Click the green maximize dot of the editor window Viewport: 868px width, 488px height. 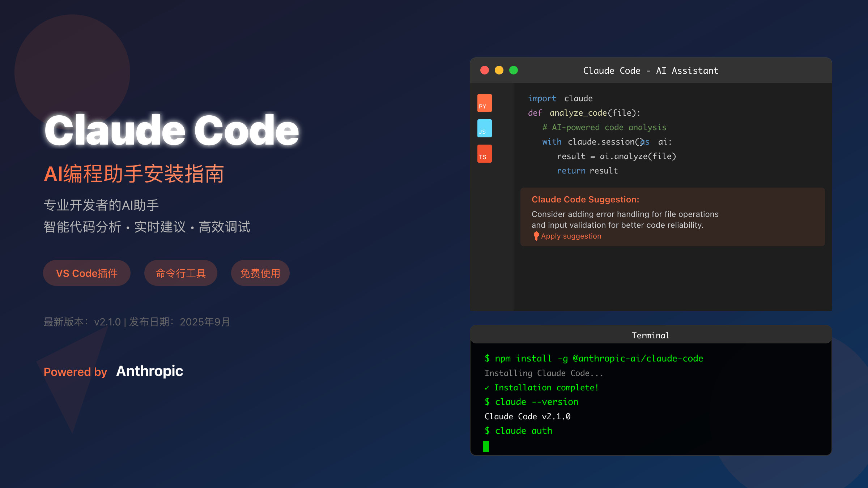click(x=514, y=70)
